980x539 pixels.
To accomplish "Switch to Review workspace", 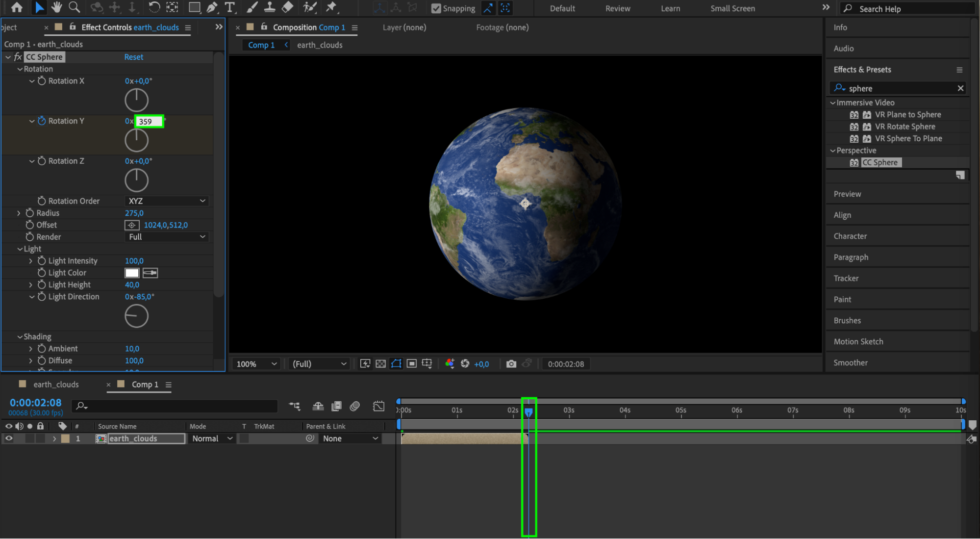I will point(617,8).
